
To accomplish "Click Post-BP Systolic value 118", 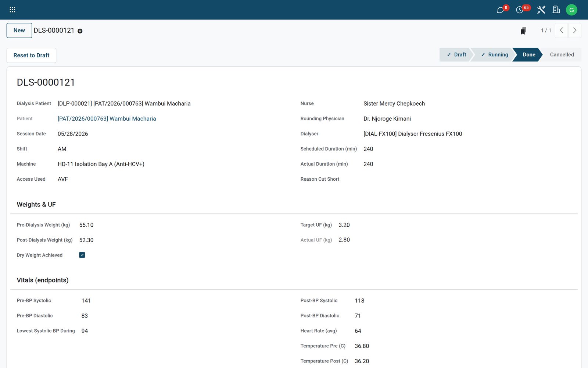I will pyautogui.click(x=359, y=301).
